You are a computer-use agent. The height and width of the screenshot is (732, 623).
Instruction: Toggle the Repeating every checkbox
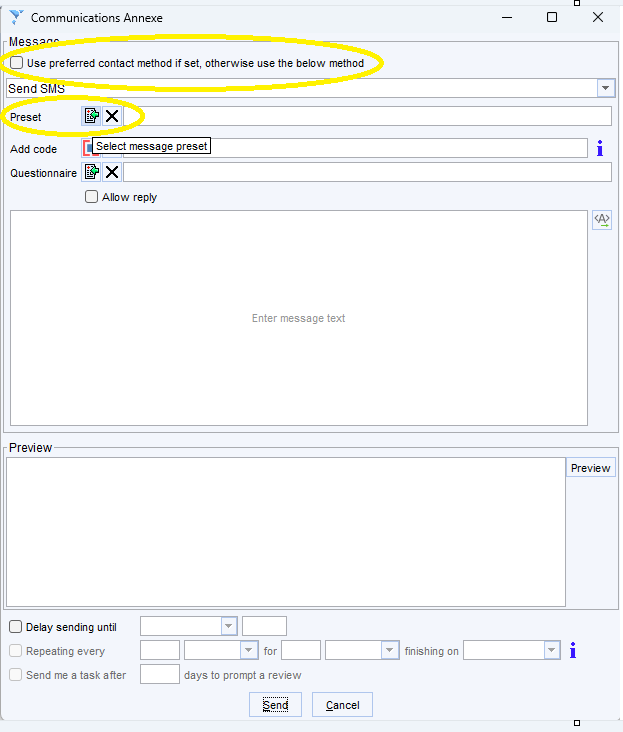click(x=15, y=650)
